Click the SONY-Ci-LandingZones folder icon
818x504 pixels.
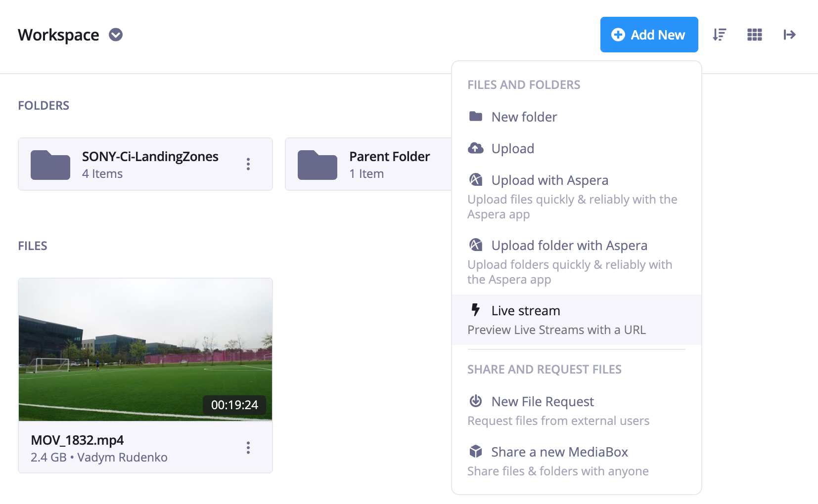click(50, 165)
